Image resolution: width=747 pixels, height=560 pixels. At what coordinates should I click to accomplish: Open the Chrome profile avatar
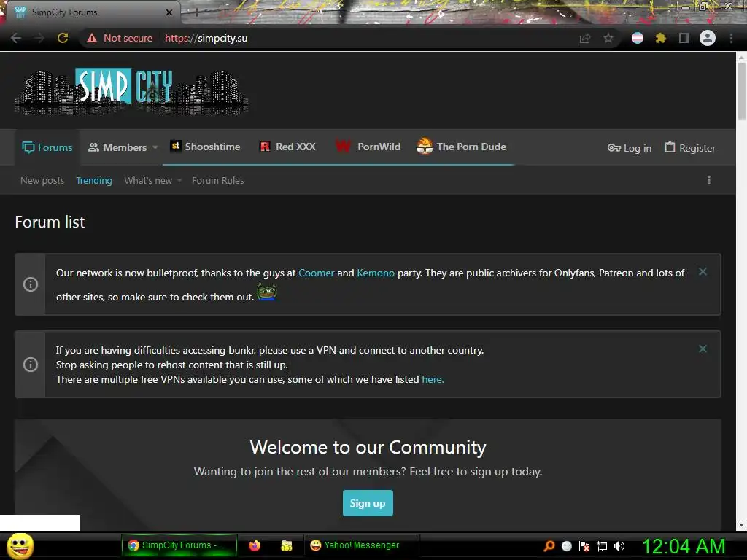point(708,38)
